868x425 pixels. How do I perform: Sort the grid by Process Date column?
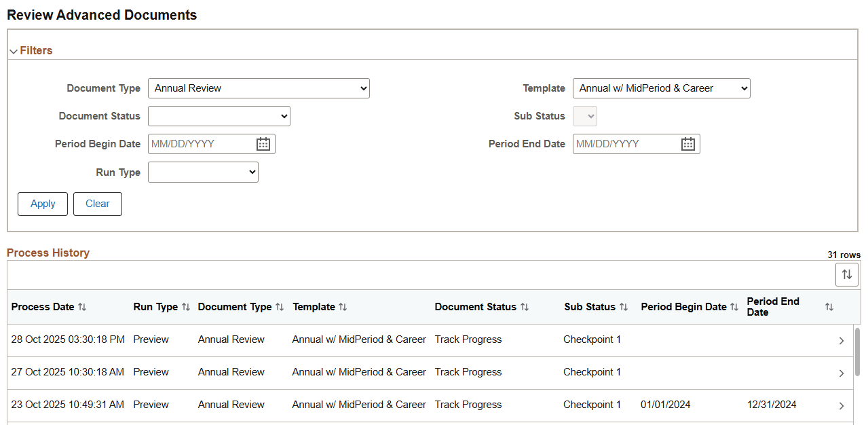pyautogui.click(x=81, y=306)
